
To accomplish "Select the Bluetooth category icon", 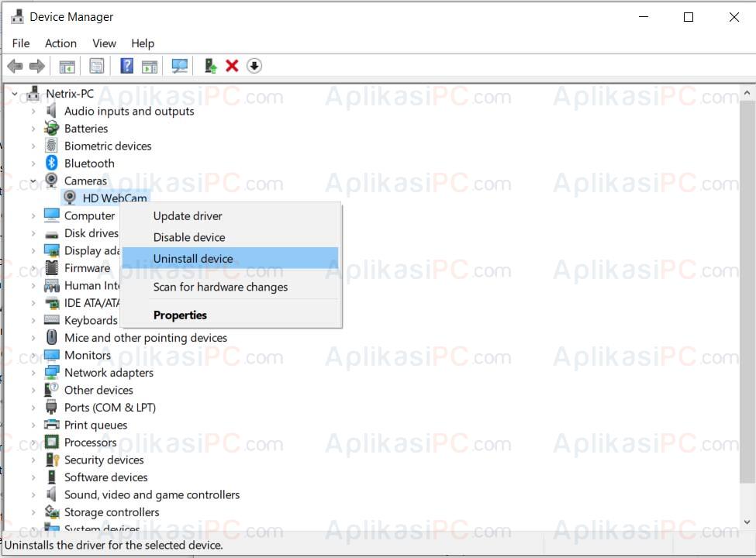I will [x=52, y=163].
